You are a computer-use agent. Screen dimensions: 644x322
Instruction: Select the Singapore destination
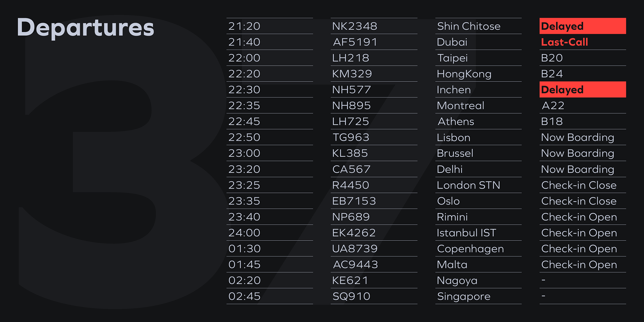coord(464,297)
